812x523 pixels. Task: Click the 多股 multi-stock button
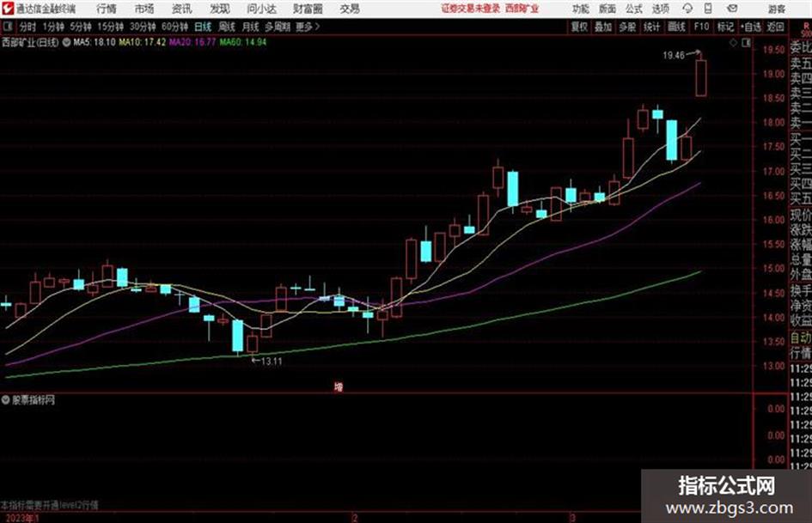pos(627,27)
